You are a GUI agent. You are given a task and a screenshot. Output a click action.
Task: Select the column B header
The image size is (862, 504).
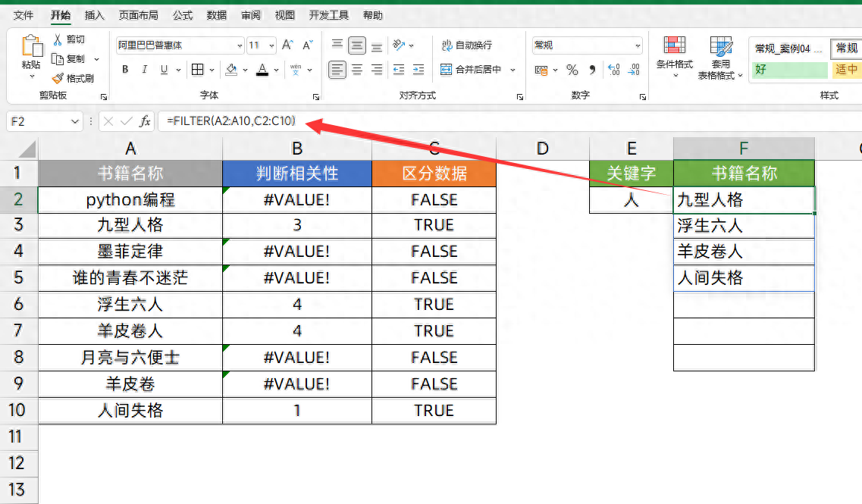(297, 149)
